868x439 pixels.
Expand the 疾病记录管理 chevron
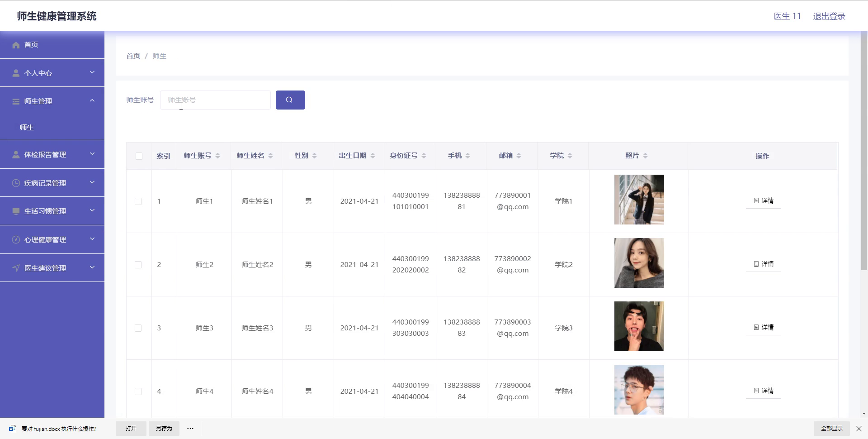92,182
